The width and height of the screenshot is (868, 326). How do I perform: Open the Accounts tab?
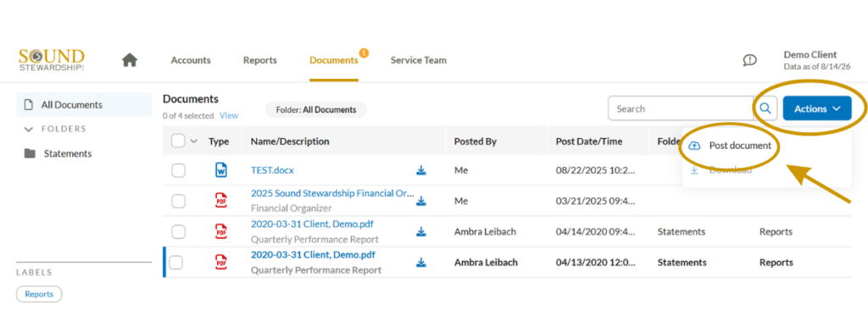[x=191, y=60]
